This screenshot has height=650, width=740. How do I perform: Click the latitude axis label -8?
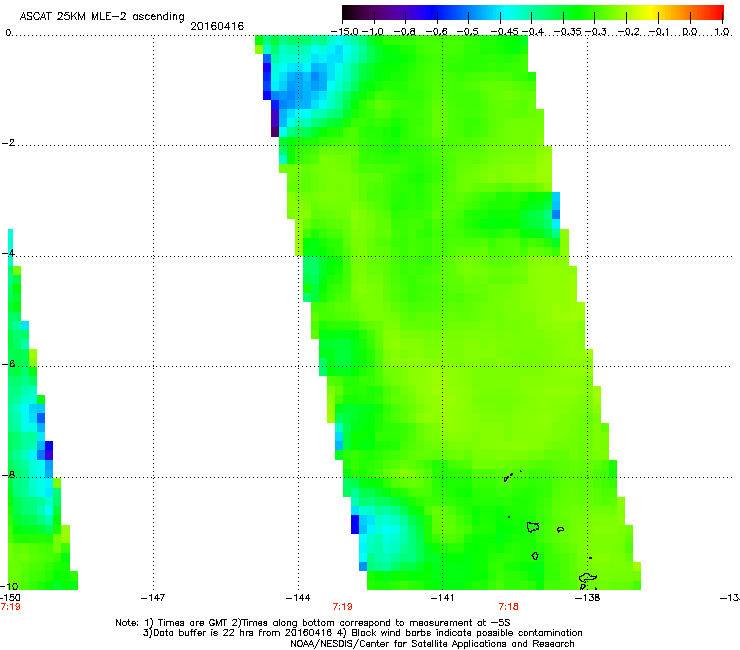(x=8, y=475)
